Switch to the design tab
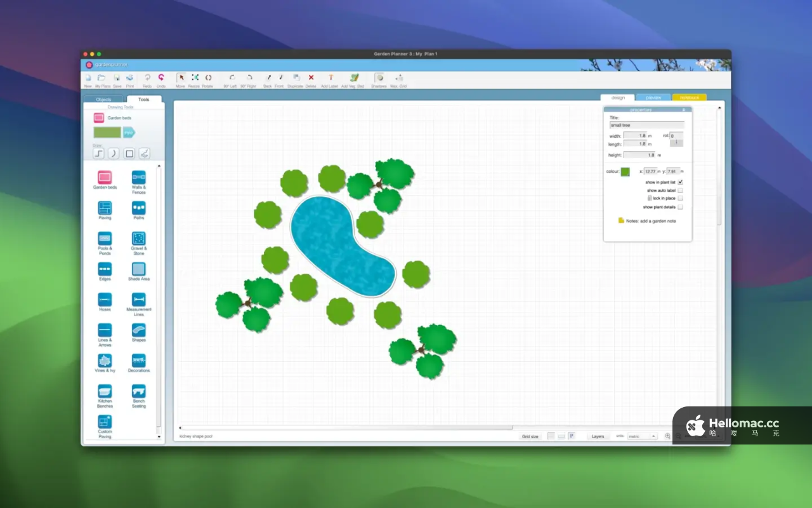The image size is (812, 508). [618, 98]
